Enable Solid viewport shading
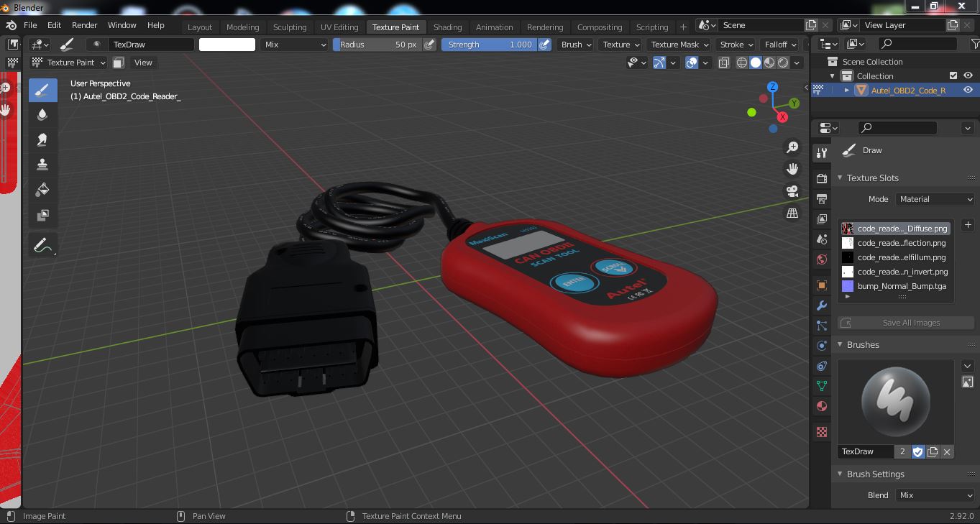Viewport: 980px width, 524px height. click(756, 63)
